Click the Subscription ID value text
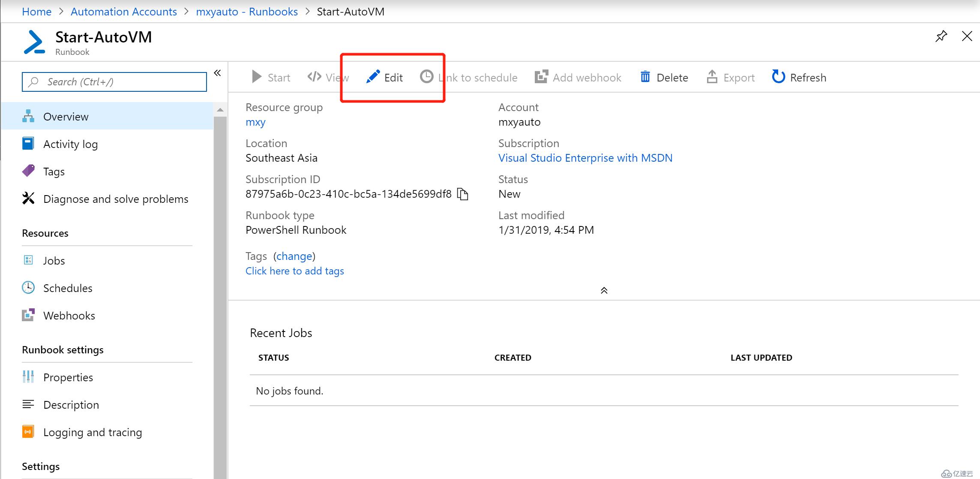Screen dimensions: 980x479 [x=348, y=194]
